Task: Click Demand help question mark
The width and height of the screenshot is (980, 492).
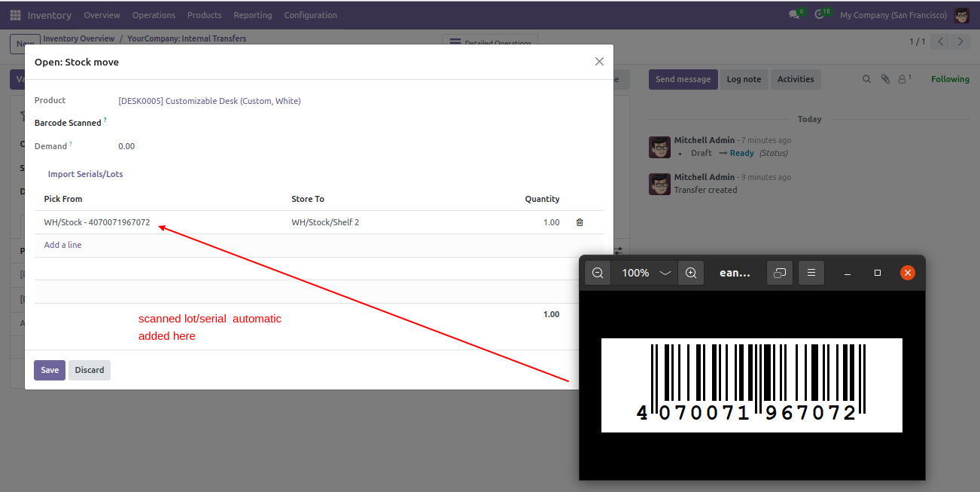Action: 71,143
